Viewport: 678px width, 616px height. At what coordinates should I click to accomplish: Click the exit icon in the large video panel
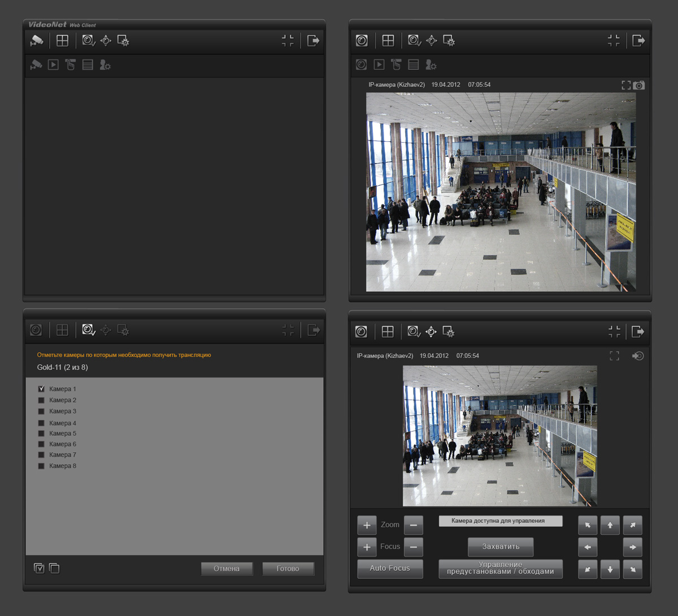pyautogui.click(x=638, y=41)
